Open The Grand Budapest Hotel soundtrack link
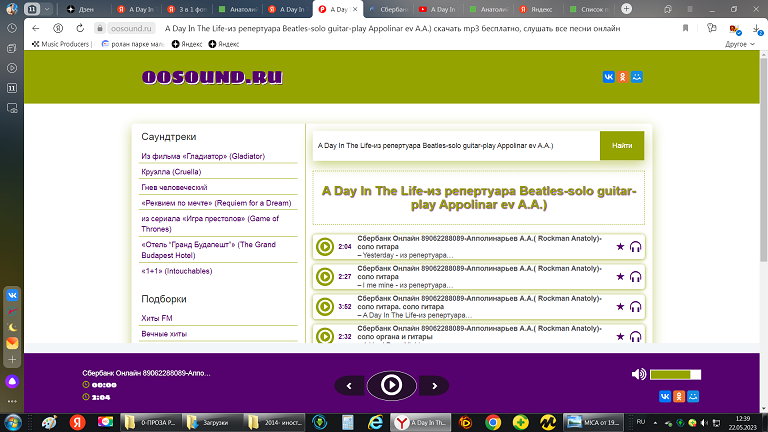Screen dimensions: 768x432 coord(208,250)
